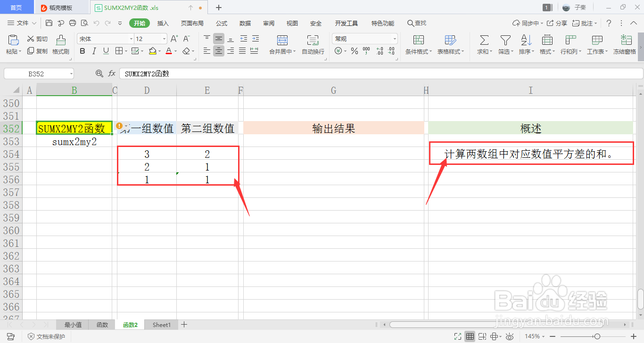The height and width of the screenshot is (343, 644).
Task: Click the 分享 share button
Action: point(557,23)
